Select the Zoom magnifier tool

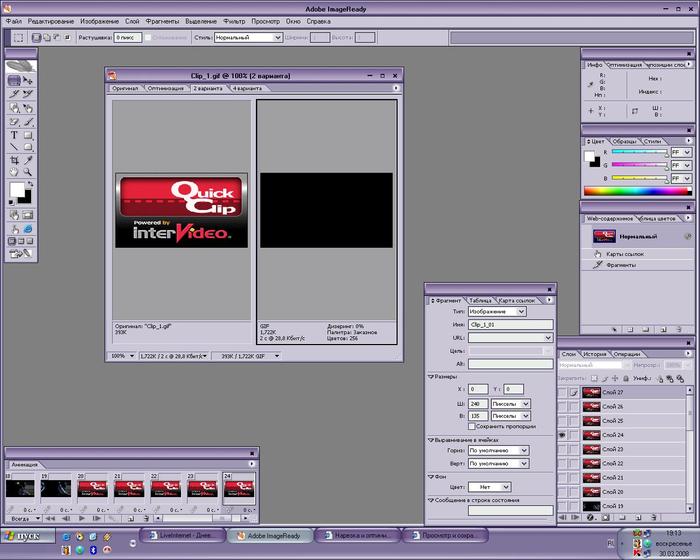click(x=28, y=172)
